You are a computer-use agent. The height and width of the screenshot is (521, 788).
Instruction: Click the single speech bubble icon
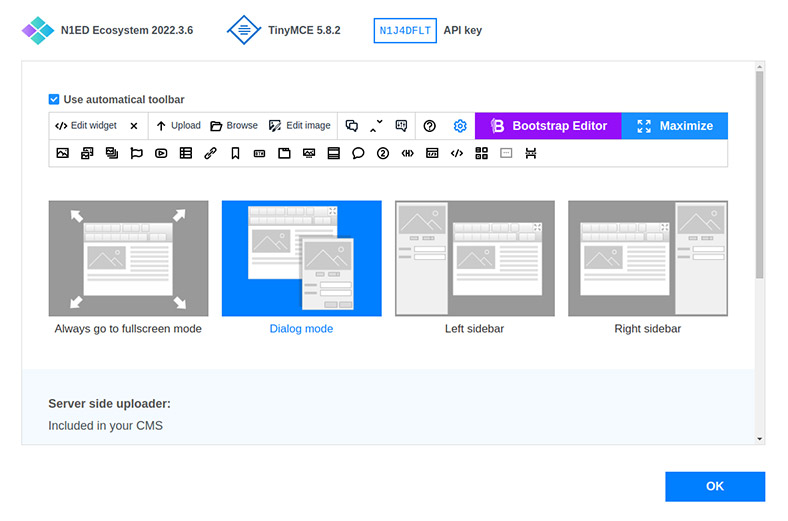tap(358, 153)
